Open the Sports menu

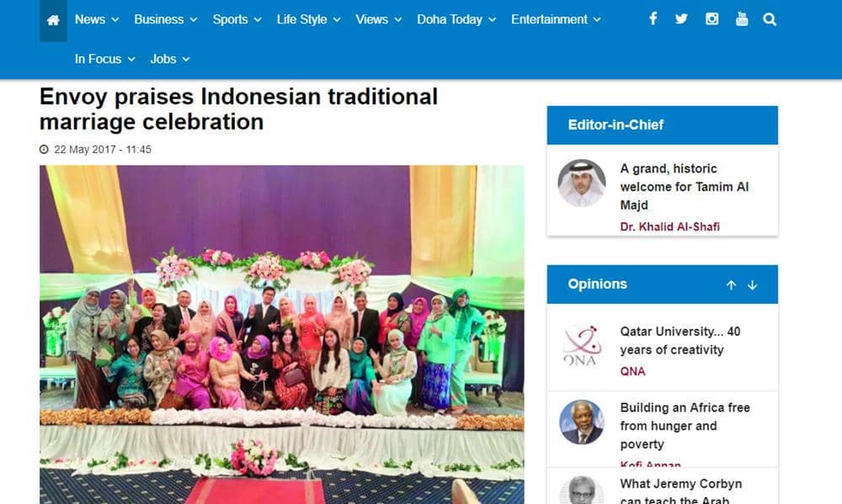(237, 20)
